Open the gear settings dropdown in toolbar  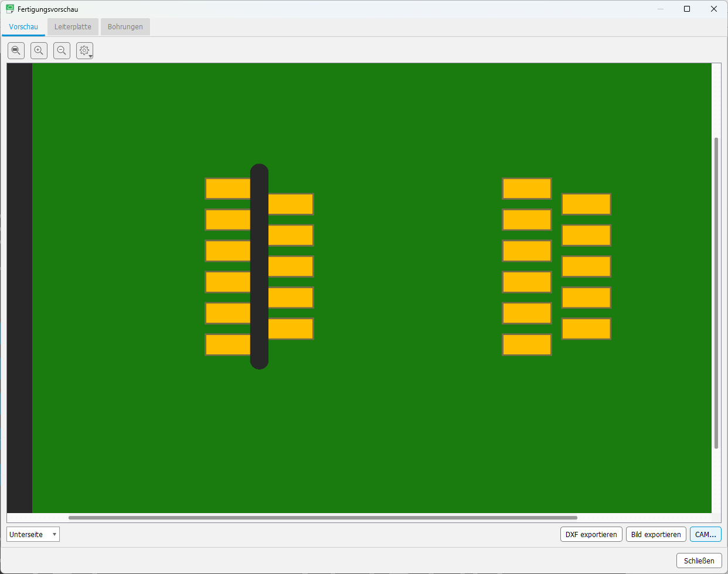(x=84, y=51)
